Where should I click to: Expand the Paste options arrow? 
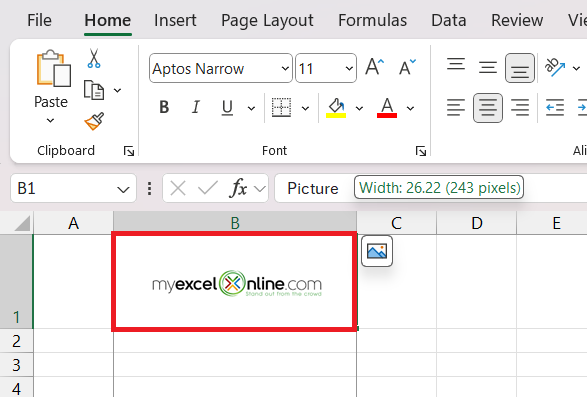[x=50, y=121]
